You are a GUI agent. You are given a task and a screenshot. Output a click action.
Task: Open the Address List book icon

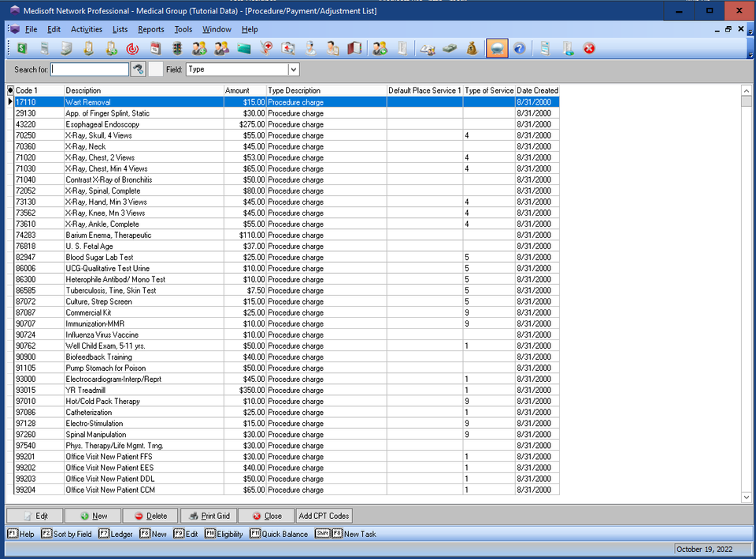[x=354, y=48]
